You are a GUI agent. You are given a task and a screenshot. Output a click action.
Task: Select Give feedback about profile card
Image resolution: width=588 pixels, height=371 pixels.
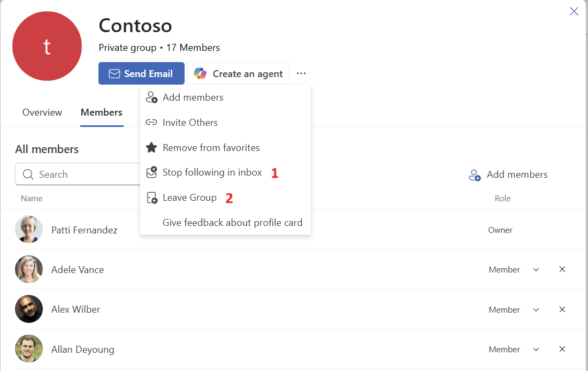tap(225, 223)
